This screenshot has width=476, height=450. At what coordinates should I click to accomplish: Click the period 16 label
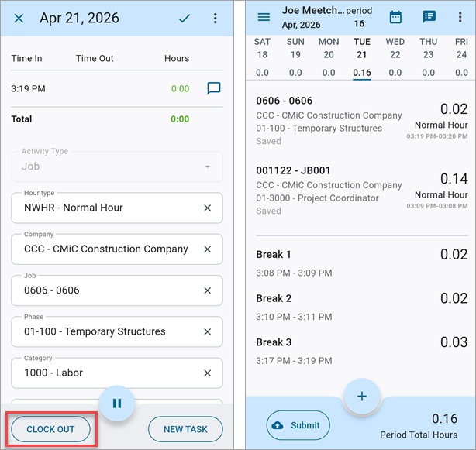[359, 17]
